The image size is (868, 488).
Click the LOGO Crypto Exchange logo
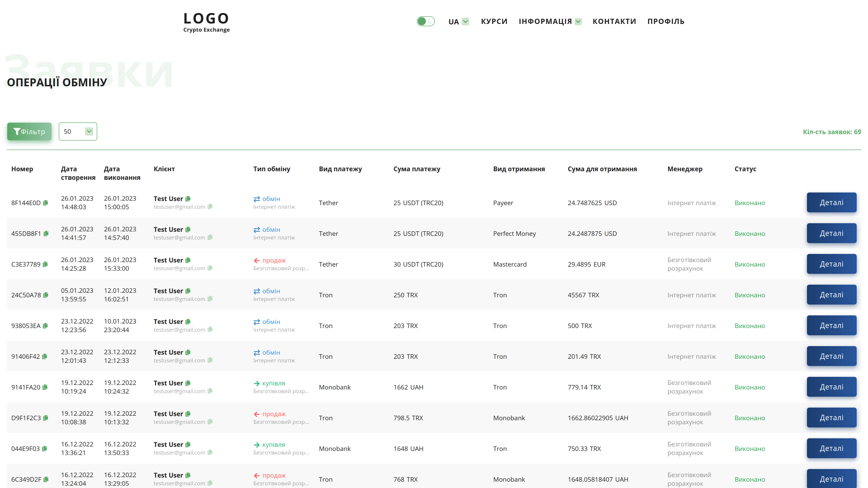207,22
